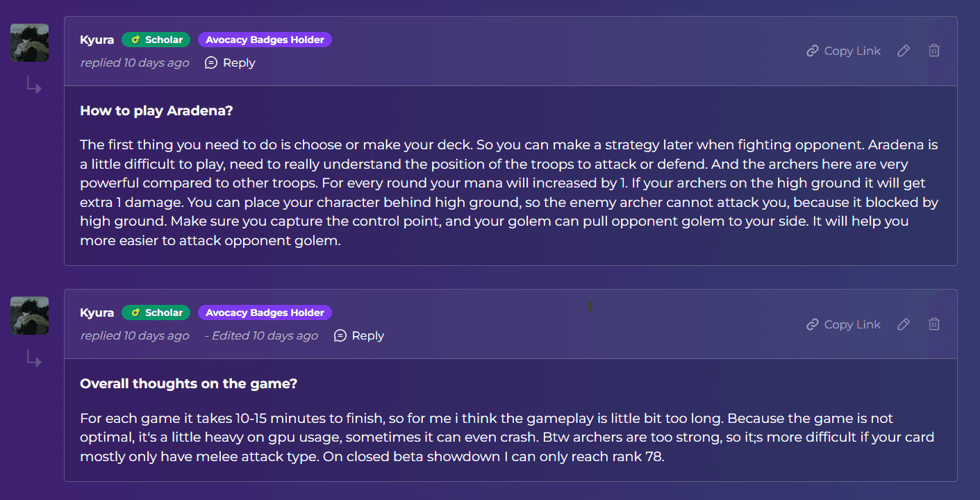Screen dimensions: 980x500
Task: Open Kyura's avatar on the second comment
Action: (30, 316)
